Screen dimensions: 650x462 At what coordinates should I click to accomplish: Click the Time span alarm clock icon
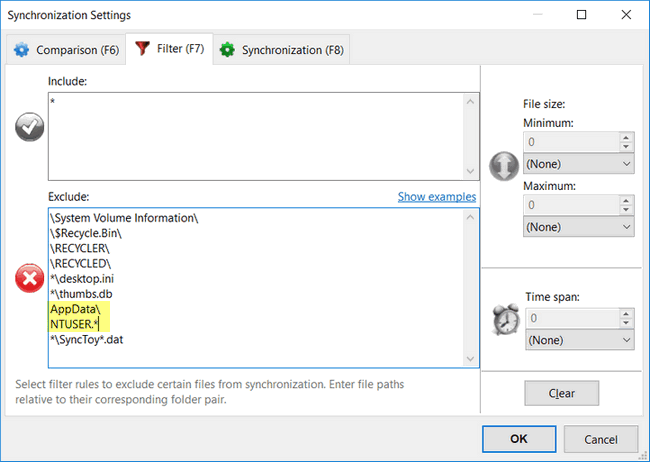click(503, 318)
